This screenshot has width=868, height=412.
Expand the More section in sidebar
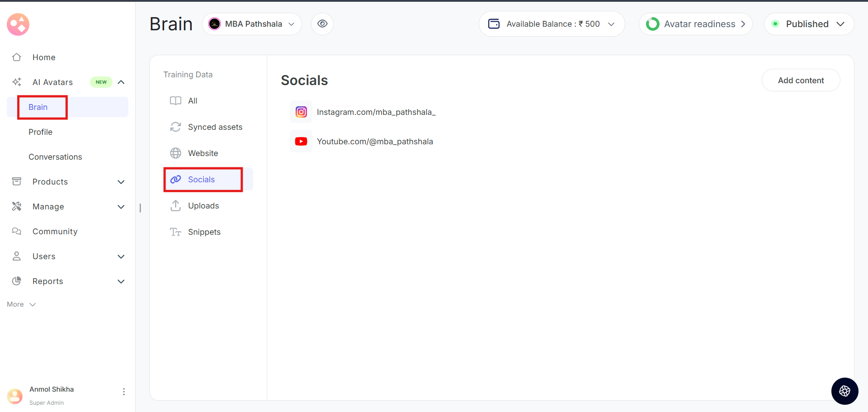click(x=21, y=304)
